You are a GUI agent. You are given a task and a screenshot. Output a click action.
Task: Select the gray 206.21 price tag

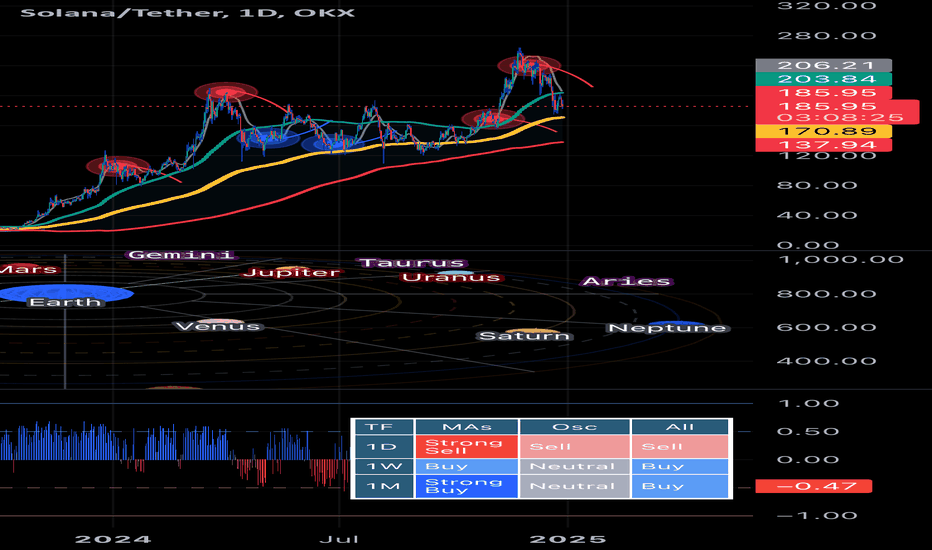824,65
